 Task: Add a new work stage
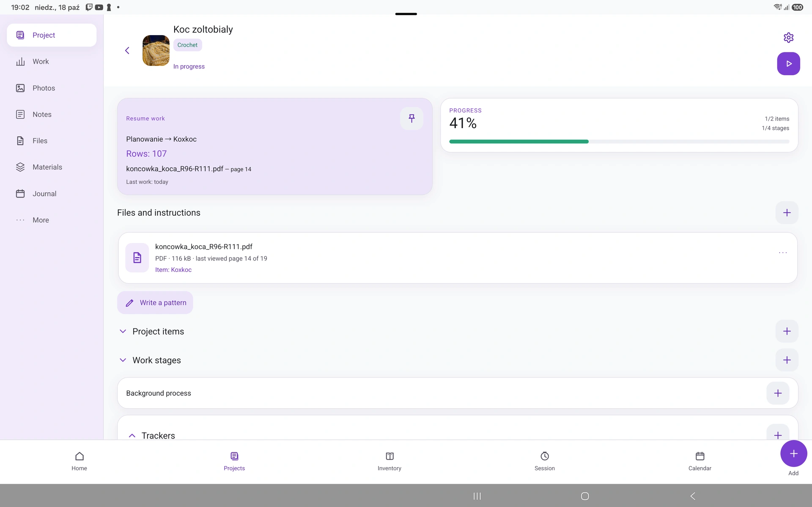[787, 360]
